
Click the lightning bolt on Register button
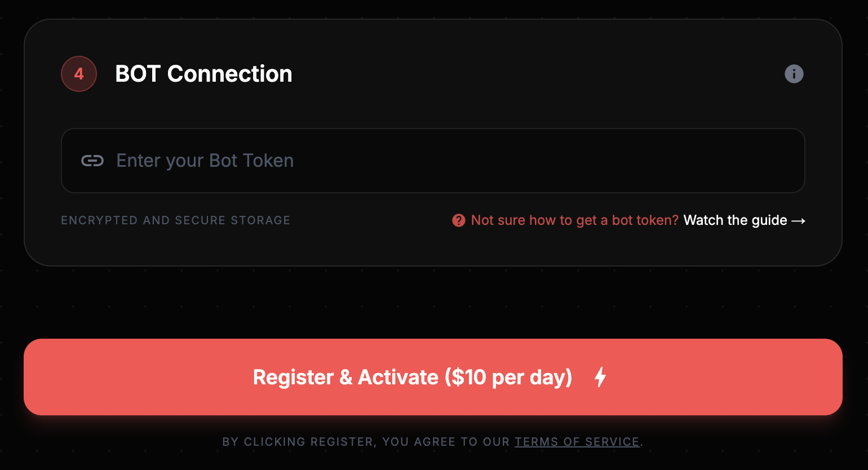599,377
